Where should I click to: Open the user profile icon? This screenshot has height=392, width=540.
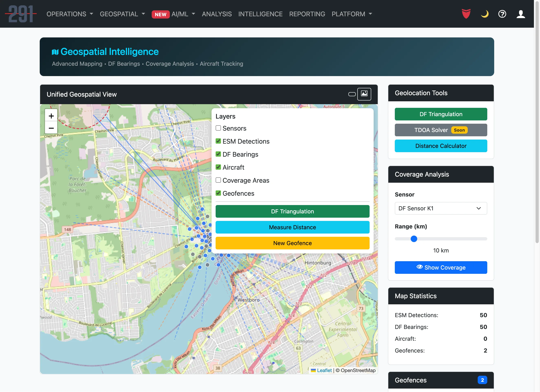click(x=521, y=14)
